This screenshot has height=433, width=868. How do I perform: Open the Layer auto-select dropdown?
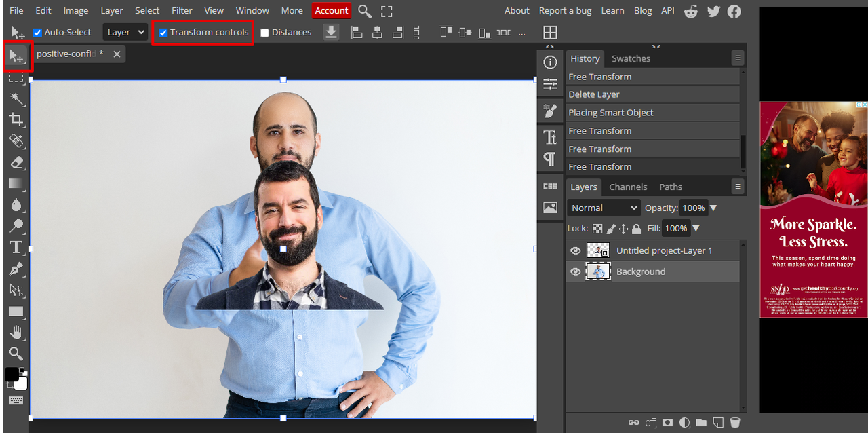tap(125, 32)
